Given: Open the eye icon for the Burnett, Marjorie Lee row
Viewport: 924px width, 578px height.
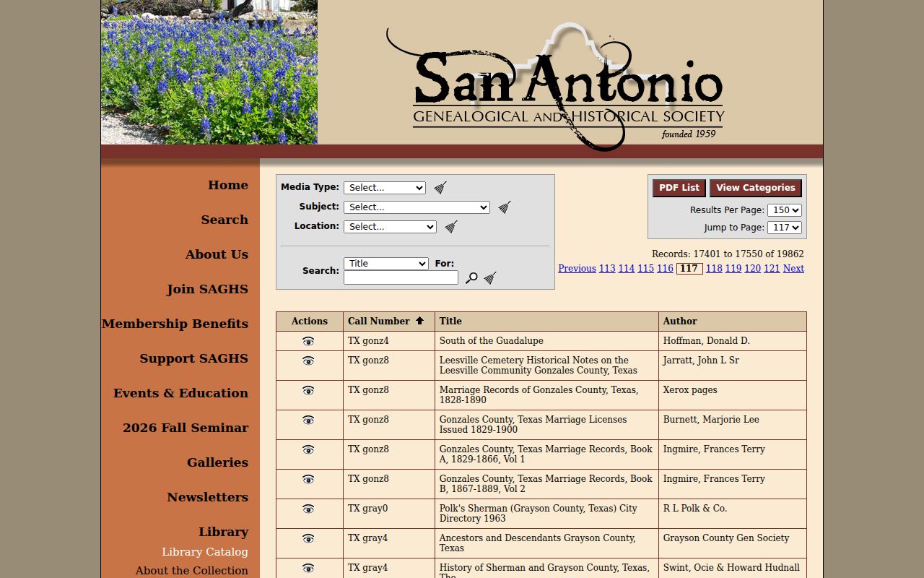Looking at the screenshot, I should (308, 420).
